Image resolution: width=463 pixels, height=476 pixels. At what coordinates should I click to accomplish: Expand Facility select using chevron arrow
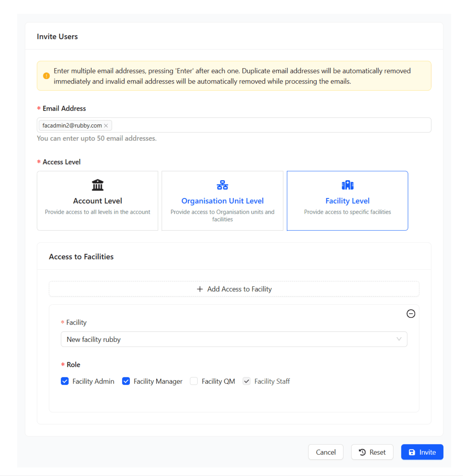(x=399, y=339)
